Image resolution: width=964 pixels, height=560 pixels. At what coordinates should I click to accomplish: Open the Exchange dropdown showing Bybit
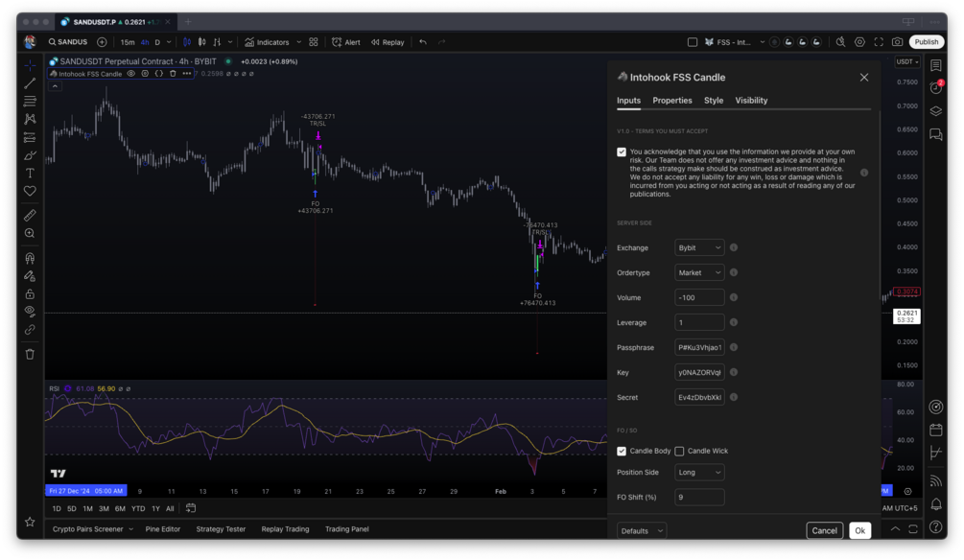click(699, 247)
